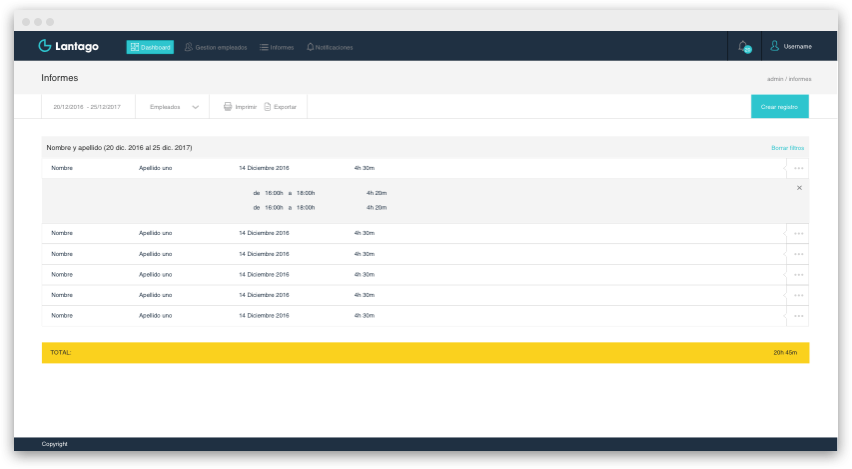Image resolution: width=852 pixels, height=469 pixels.
Task: Click the Borrar filtros link
Action: pos(787,148)
